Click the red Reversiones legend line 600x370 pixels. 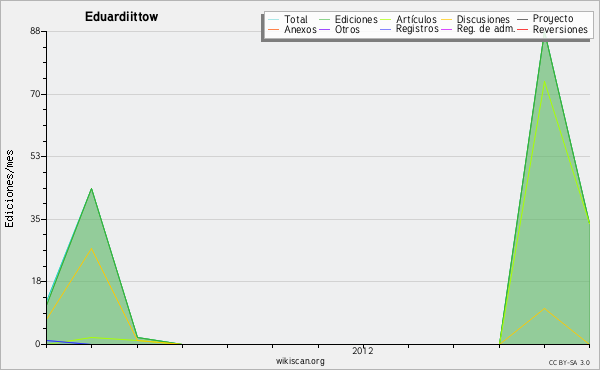click(x=522, y=29)
